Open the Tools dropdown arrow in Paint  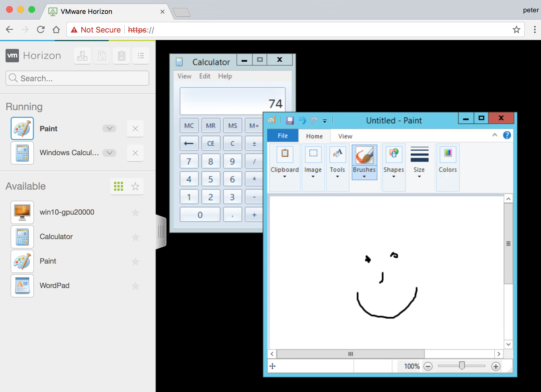click(x=338, y=177)
